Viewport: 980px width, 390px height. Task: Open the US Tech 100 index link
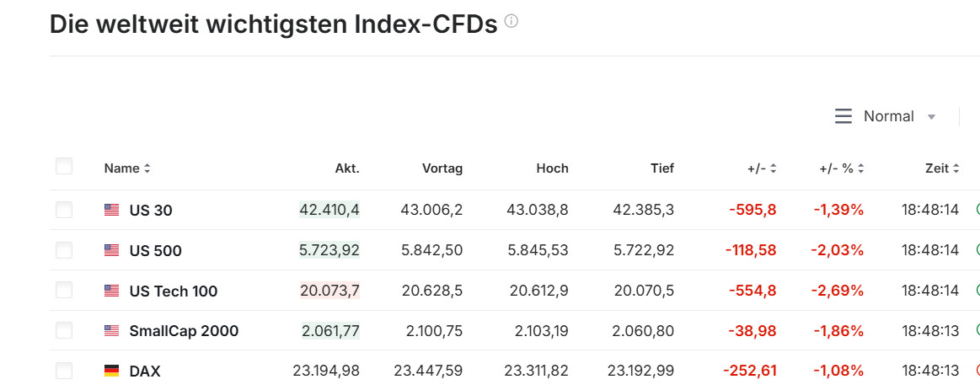174,291
